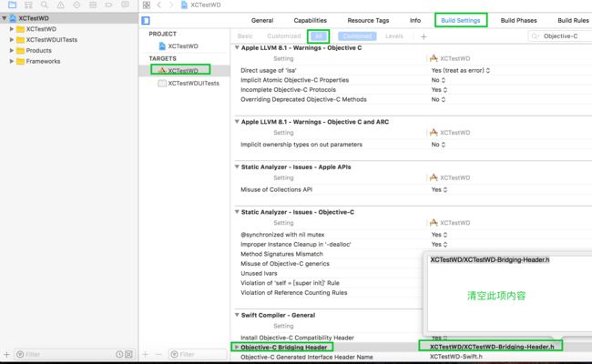Image resolution: width=592 pixels, height=364 pixels.
Task: Show Customized build settings filter
Action: [x=284, y=36]
